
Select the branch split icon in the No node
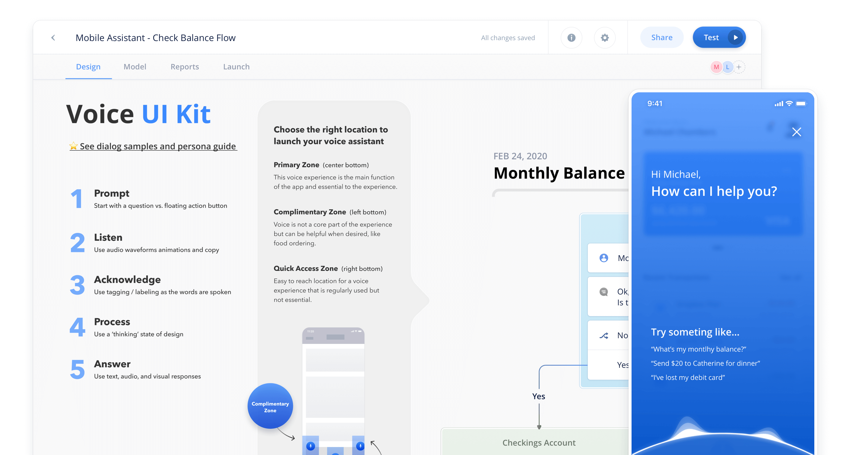(603, 335)
